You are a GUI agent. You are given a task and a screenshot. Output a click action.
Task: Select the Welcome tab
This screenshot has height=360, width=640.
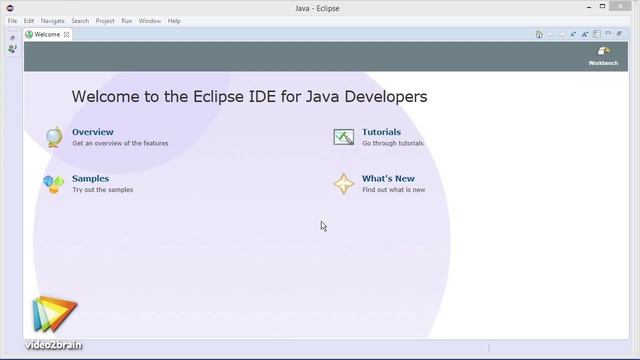click(x=47, y=35)
